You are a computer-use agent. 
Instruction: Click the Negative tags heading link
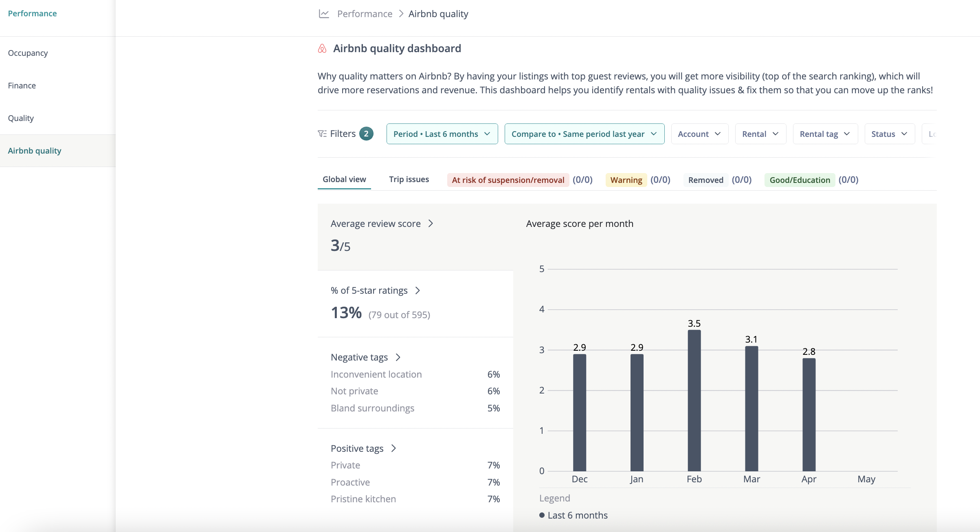[359, 357]
